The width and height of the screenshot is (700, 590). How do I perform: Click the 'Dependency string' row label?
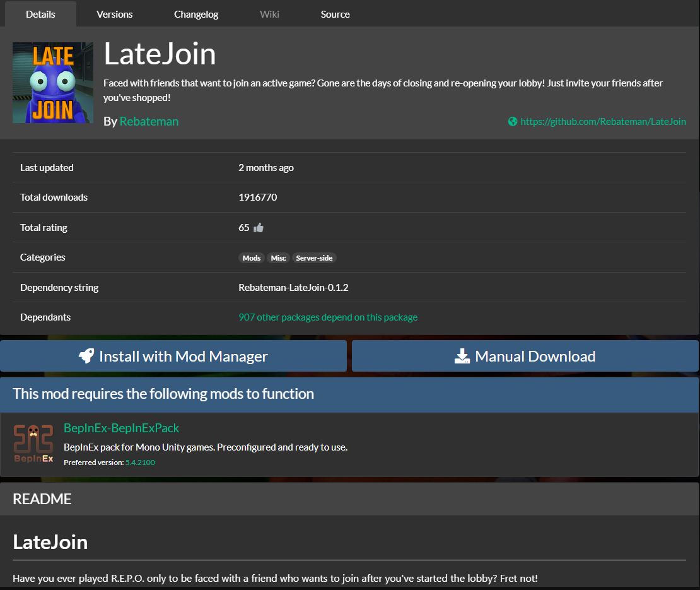tap(59, 288)
